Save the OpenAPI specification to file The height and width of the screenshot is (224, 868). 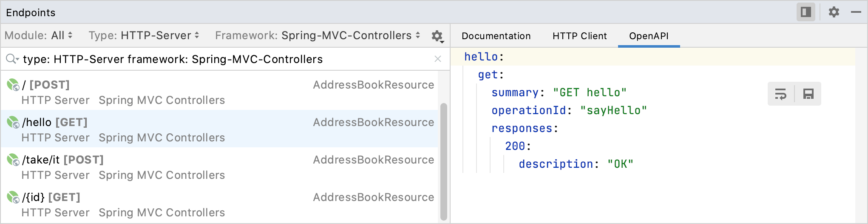[x=808, y=94]
